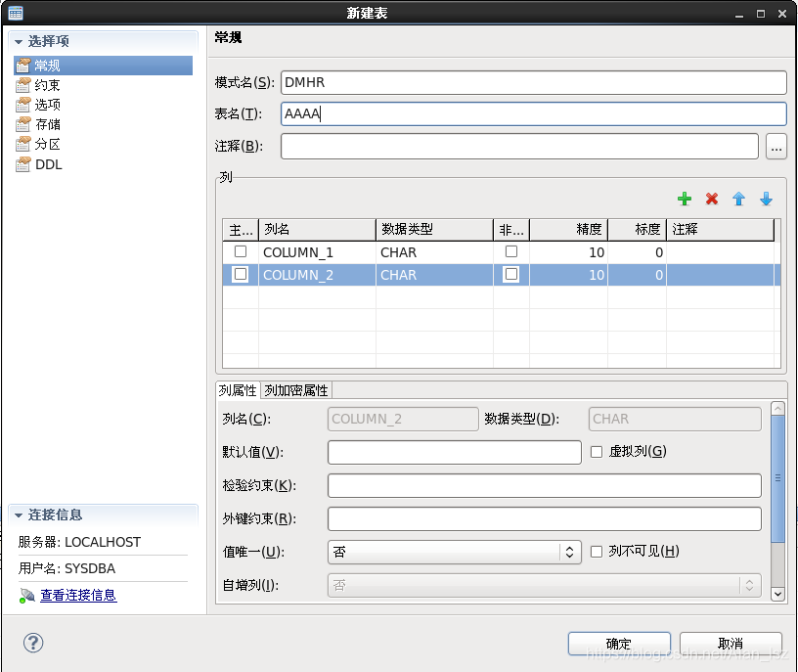Image resolution: width=798 pixels, height=672 pixels.
Task: Toggle primary key checkbox for COLUMN_1
Action: [x=241, y=251]
